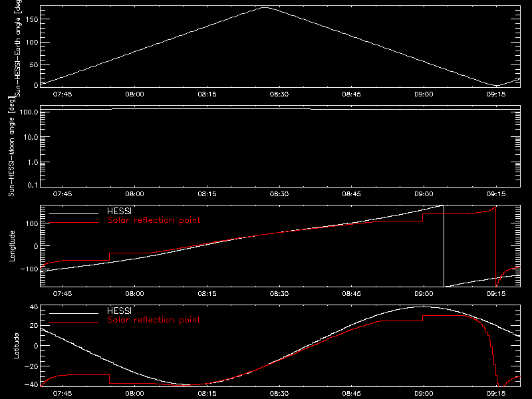Click the 0.1 tick on Moon angle plot

click(x=33, y=185)
